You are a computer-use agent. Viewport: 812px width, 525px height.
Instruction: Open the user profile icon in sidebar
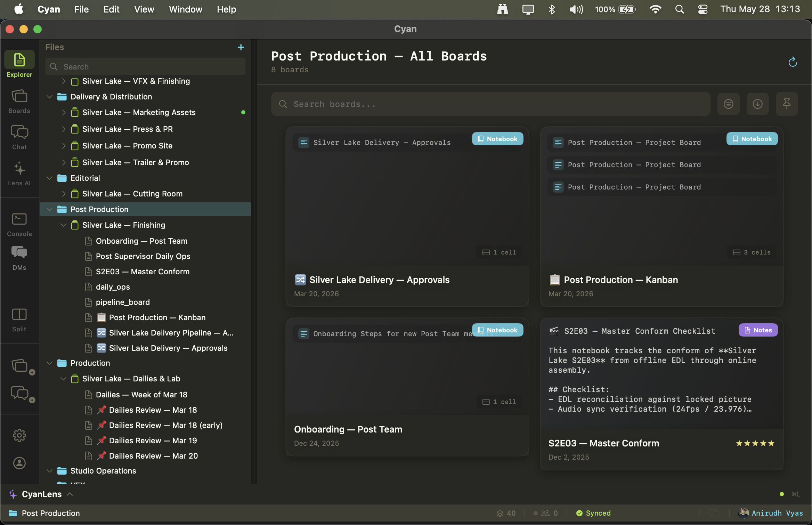pos(19,463)
